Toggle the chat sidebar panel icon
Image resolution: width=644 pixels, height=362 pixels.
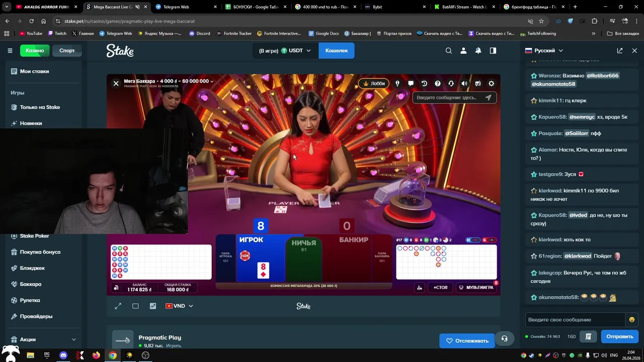[x=493, y=50]
